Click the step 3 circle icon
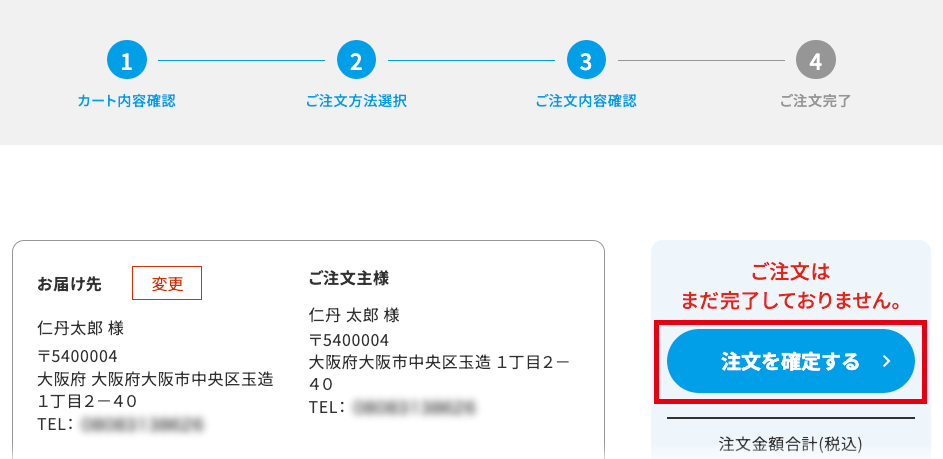The width and height of the screenshot is (943, 459). (586, 60)
